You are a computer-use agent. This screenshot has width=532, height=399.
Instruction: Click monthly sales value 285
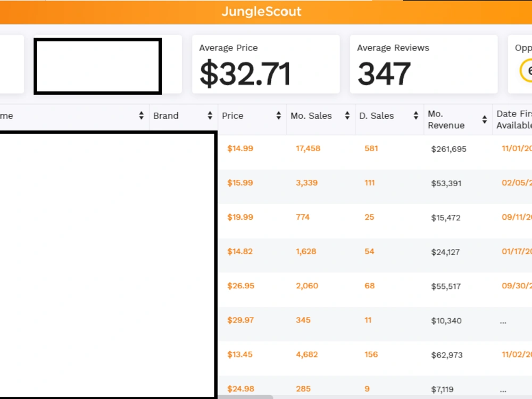(303, 388)
